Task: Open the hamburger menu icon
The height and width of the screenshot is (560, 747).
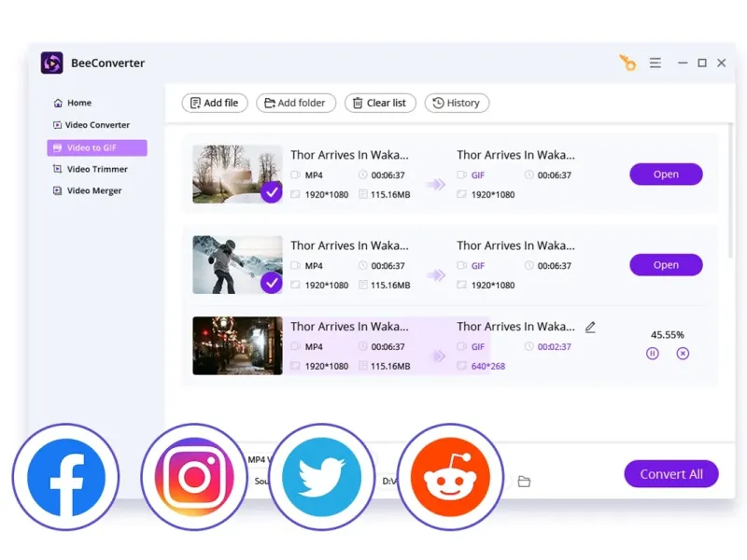Action: [655, 63]
